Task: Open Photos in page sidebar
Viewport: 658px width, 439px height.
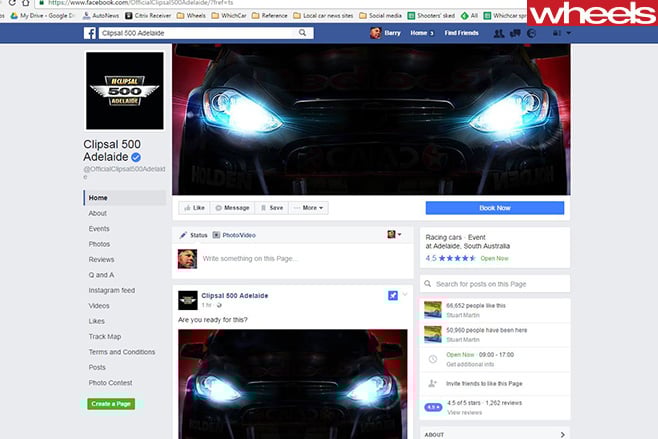Action: [x=99, y=244]
